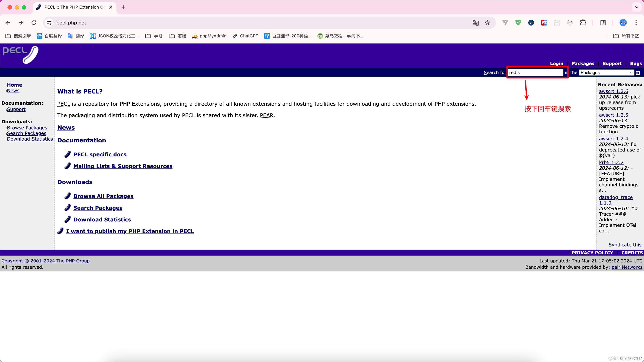The width and height of the screenshot is (644, 362).
Task: Open the Packages navigation menu item
Action: click(583, 63)
